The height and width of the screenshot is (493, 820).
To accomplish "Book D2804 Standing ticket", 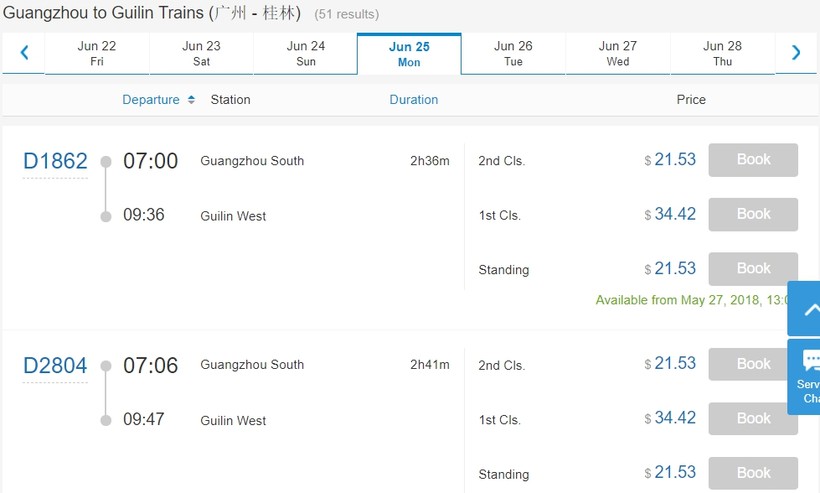I will point(753,473).
